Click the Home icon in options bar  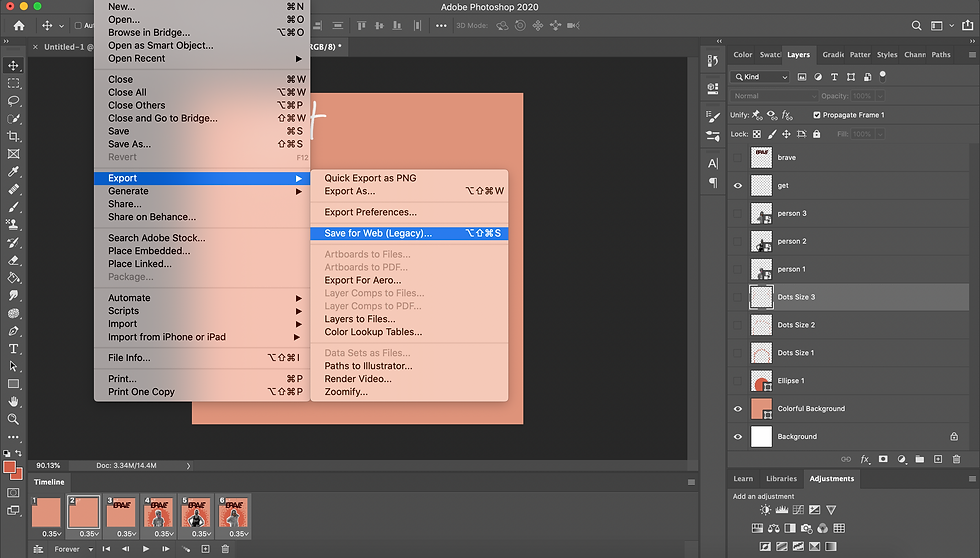[19, 26]
